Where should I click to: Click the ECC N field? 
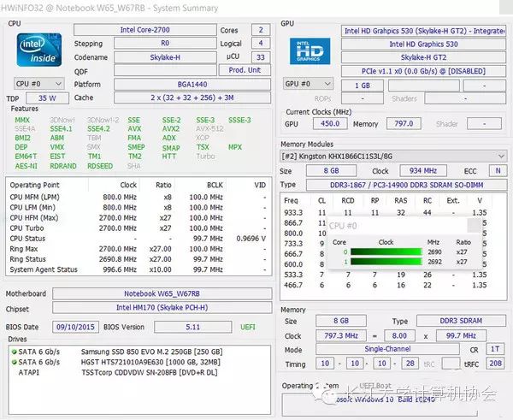point(498,170)
